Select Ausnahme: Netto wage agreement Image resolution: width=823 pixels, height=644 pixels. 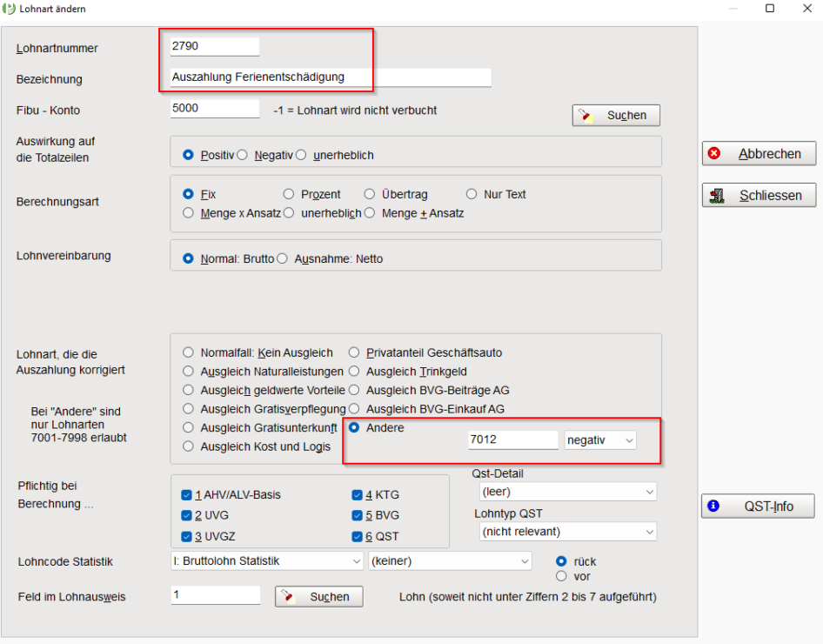pos(283,258)
